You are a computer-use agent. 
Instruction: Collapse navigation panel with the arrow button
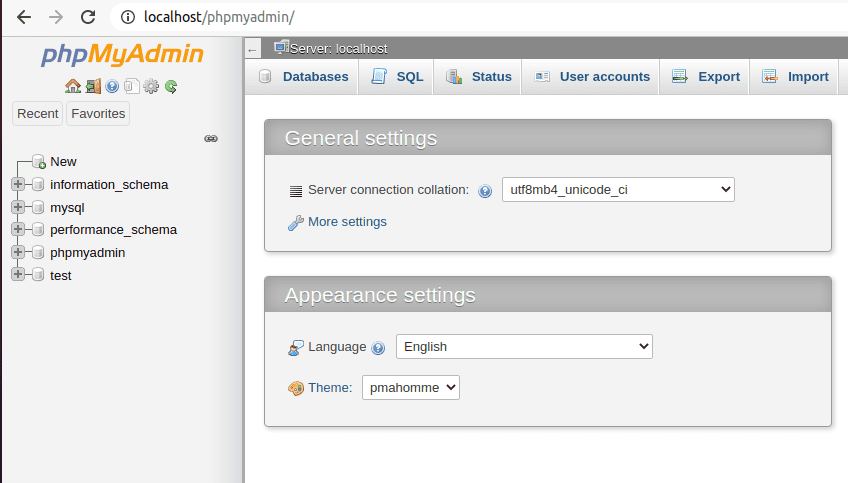(x=253, y=49)
